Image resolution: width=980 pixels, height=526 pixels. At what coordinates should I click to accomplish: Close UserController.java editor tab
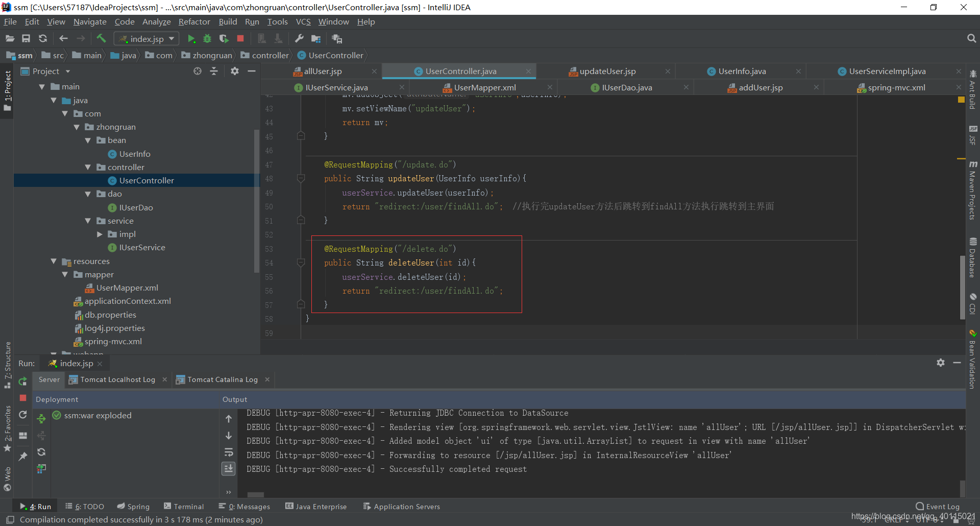(x=528, y=71)
